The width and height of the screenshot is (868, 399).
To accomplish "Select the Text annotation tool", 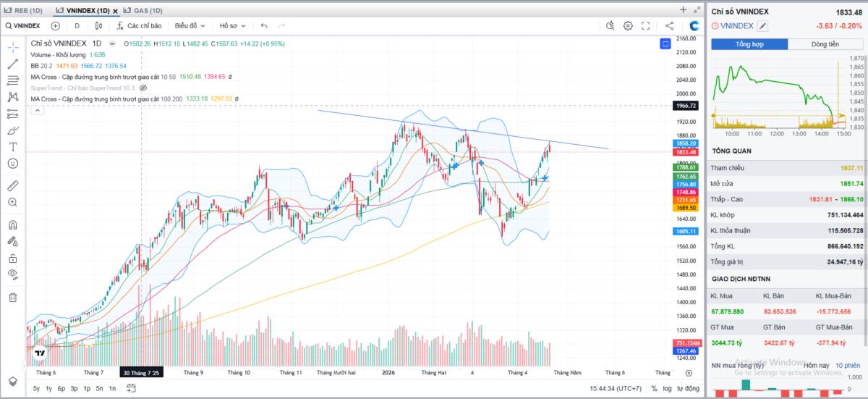I will click(12, 147).
